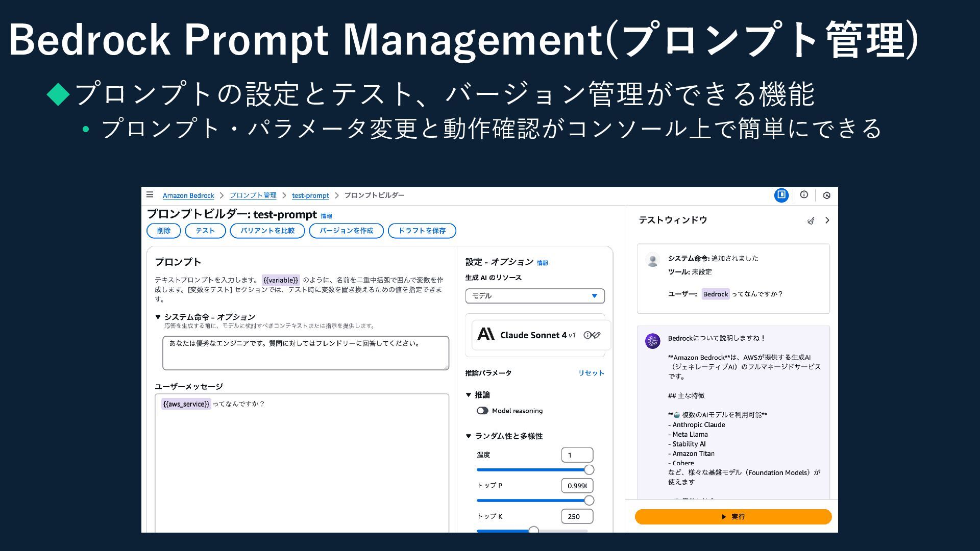Open the info circle icon in header
This screenshot has width=980, height=551.
pyautogui.click(x=804, y=194)
